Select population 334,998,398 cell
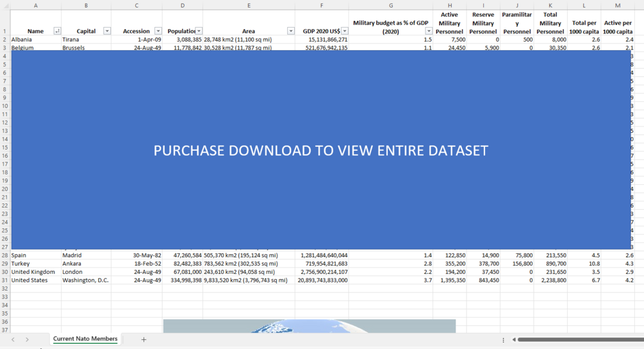This screenshot has height=349, width=644. tap(183, 280)
